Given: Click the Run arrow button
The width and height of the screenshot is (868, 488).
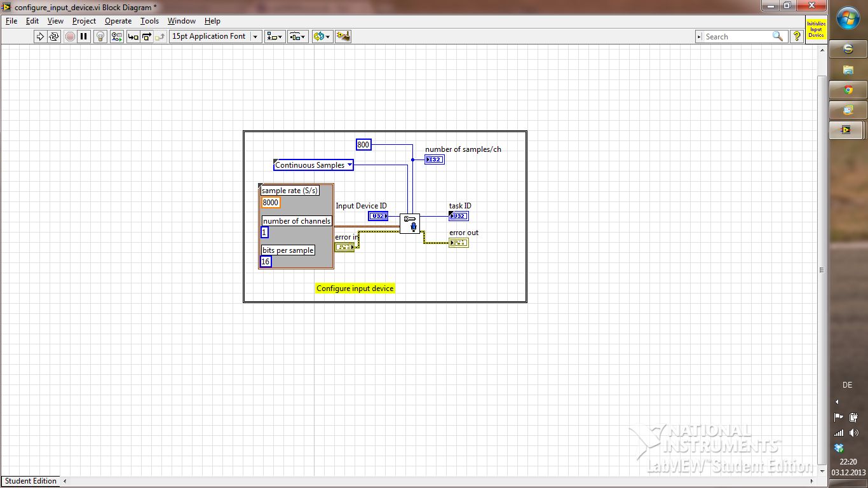Looking at the screenshot, I should pyautogui.click(x=40, y=37).
